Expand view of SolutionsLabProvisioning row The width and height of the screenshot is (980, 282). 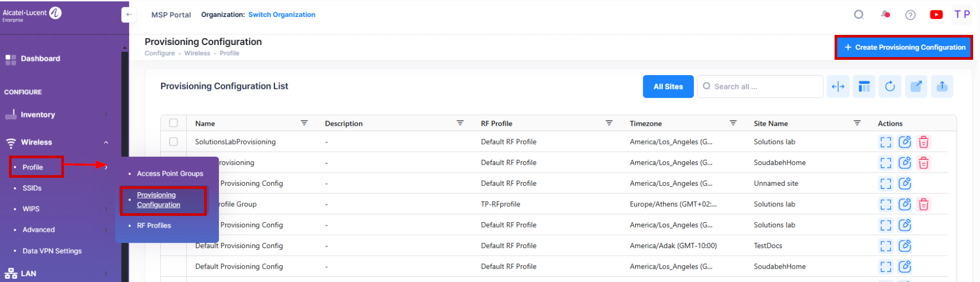point(885,142)
